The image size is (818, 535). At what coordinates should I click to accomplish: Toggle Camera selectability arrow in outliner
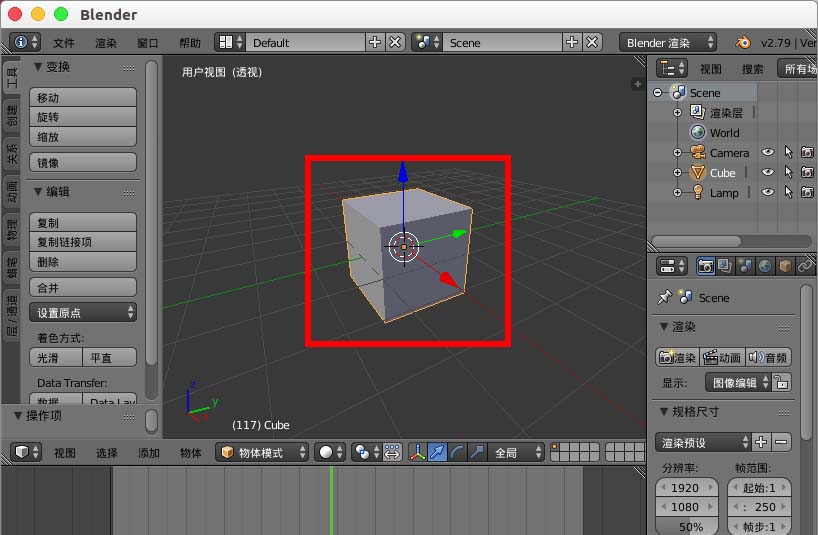pos(788,152)
